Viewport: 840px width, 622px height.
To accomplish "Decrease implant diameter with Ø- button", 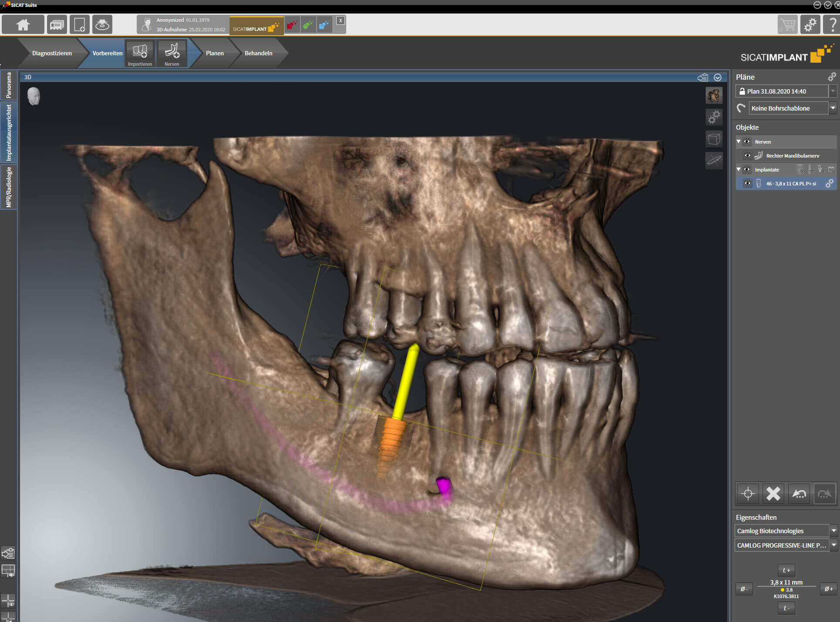I will click(744, 589).
